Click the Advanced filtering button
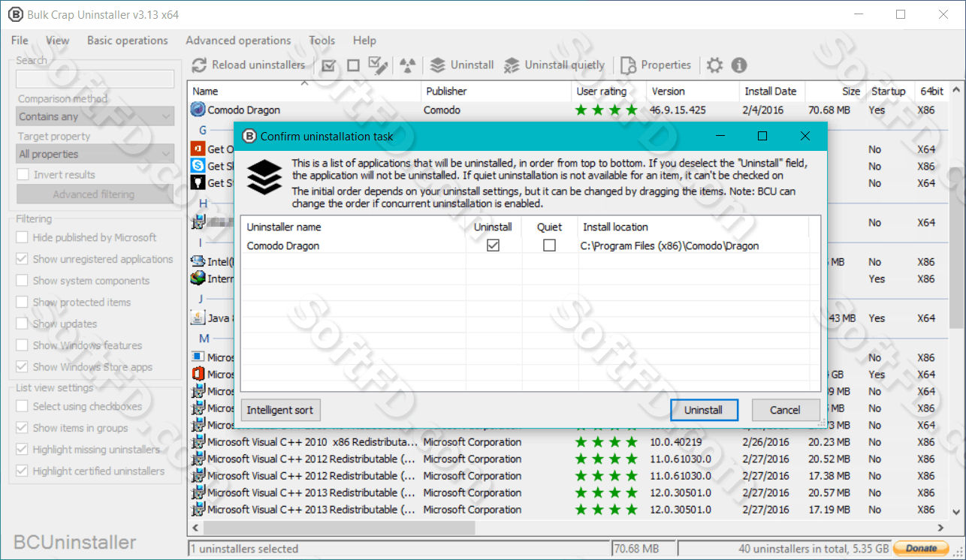Viewport: 966px width, 560px height. [94, 194]
